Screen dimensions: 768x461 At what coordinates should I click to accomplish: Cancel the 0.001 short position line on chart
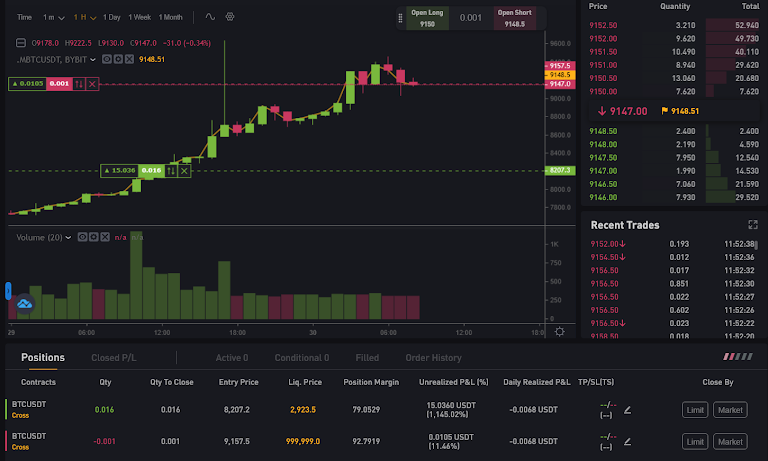pyautogui.click(x=93, y=84)
